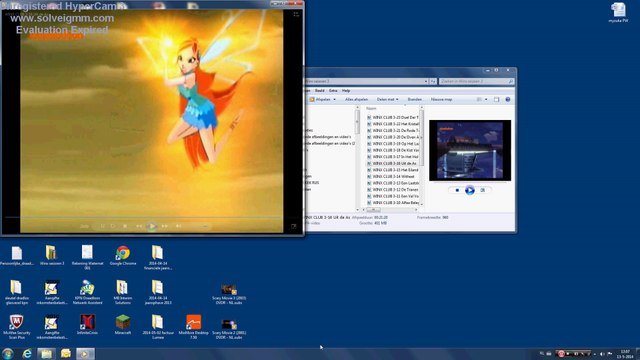The height and width of the screenshot is (360, 640).
Task: Click Branden in Explorer toolbar
Action: pos(415,99)
